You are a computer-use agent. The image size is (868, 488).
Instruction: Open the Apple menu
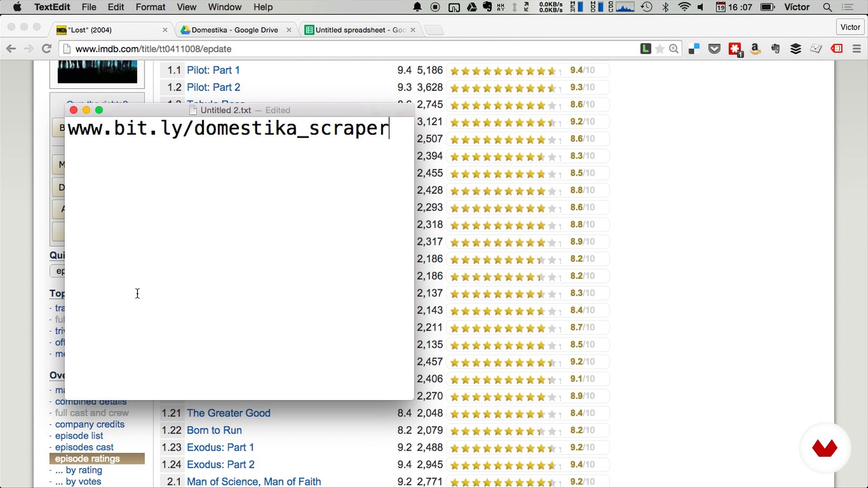pyautogui.click(x=17, y=7)
